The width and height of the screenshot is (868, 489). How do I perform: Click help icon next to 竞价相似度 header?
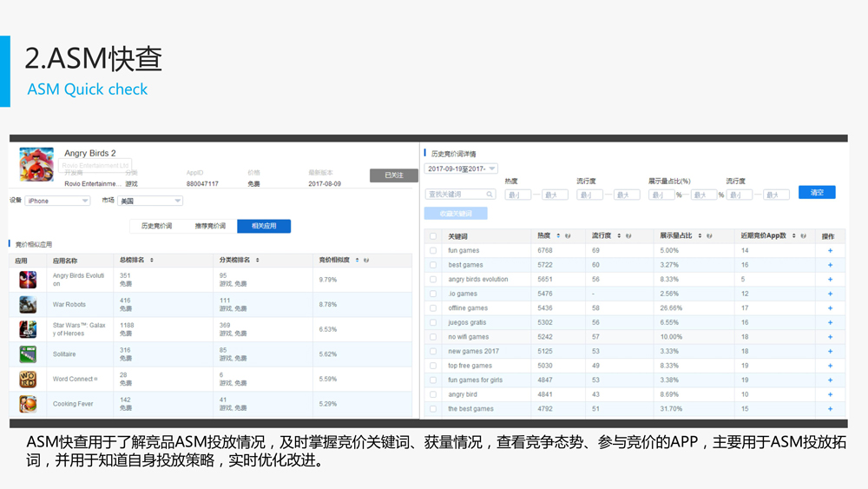click(366, 260)
